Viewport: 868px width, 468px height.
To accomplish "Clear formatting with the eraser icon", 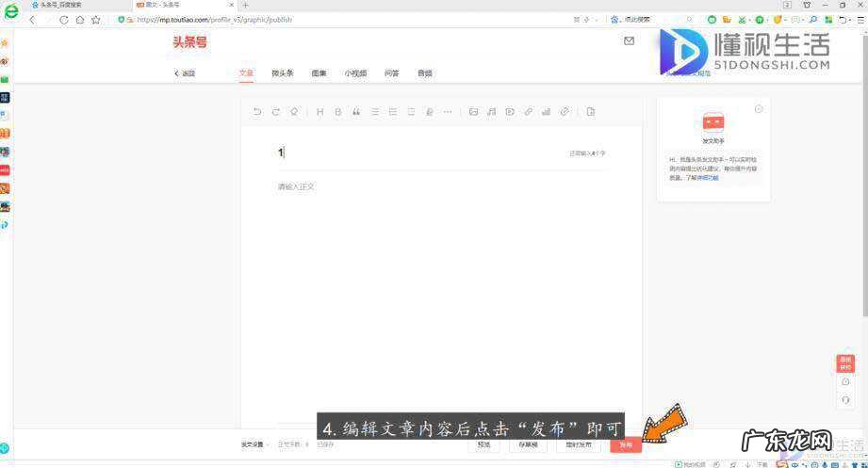I will [294, 112].
